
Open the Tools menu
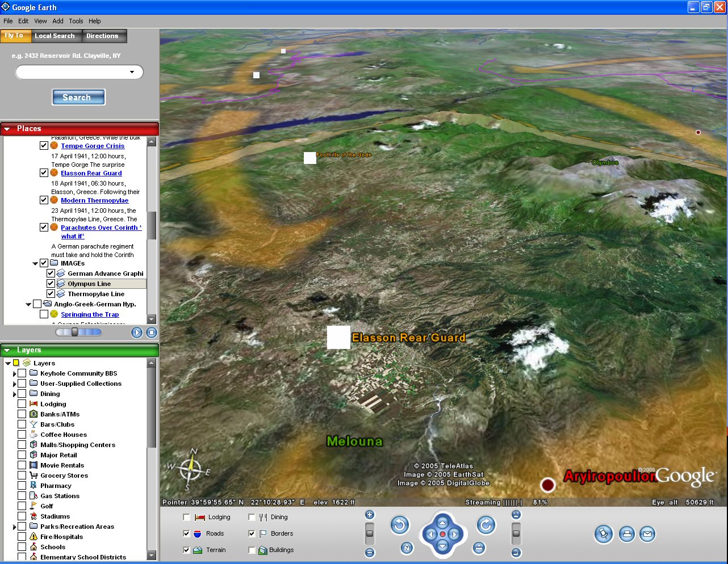pyautogui.click(x=76, y=21)
